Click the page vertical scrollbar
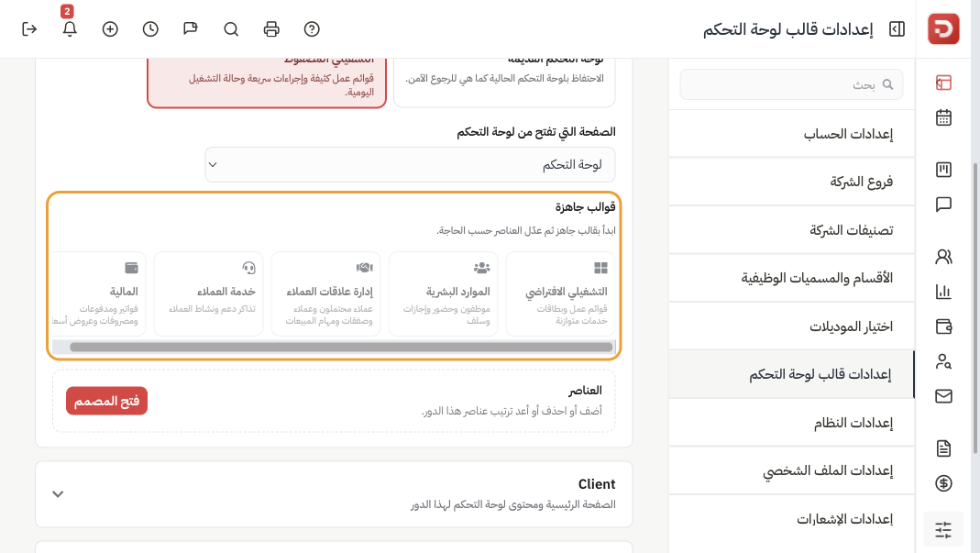 pos(975,308)
